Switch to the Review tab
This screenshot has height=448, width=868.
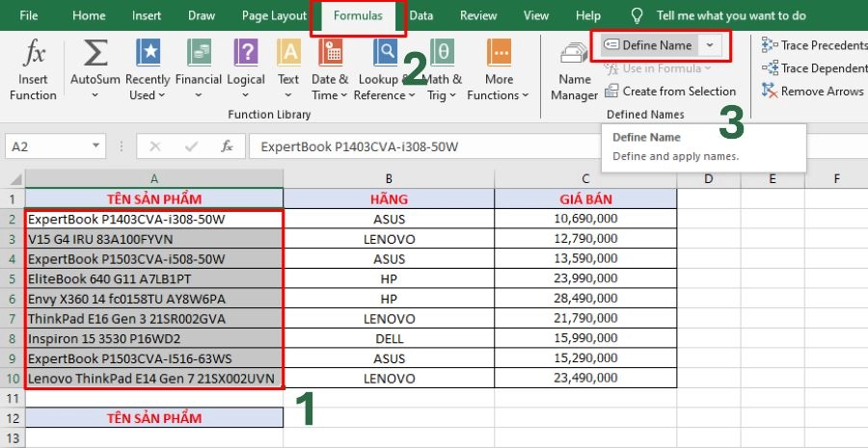478,15
